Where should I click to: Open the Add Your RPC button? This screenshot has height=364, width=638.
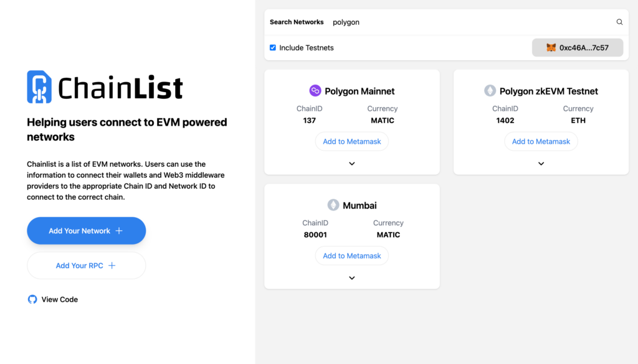86,266
